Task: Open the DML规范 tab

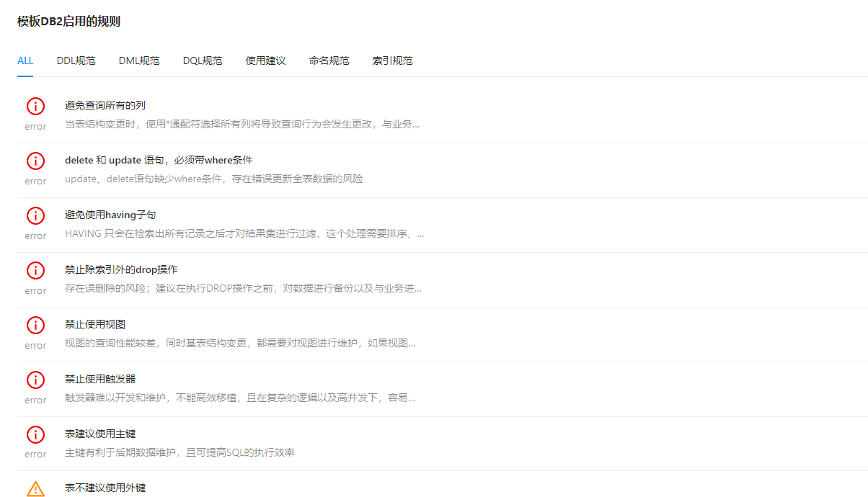Action: point(139,61)
